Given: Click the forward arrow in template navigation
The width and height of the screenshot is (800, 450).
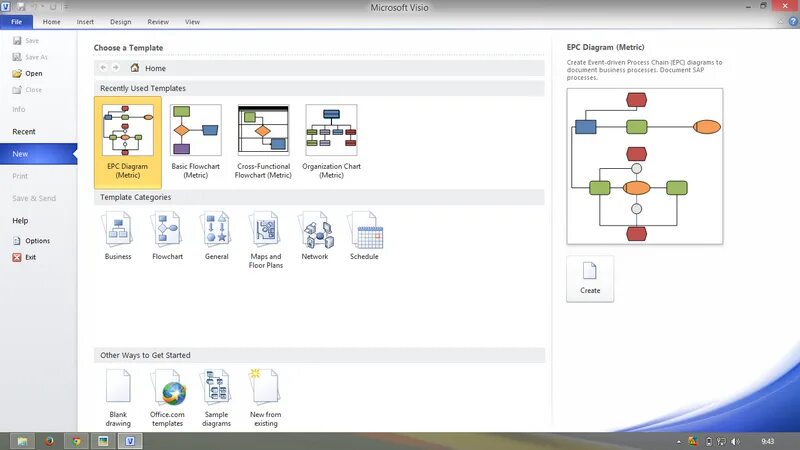Looking at the screenshot, I should (x=116, y=67).
